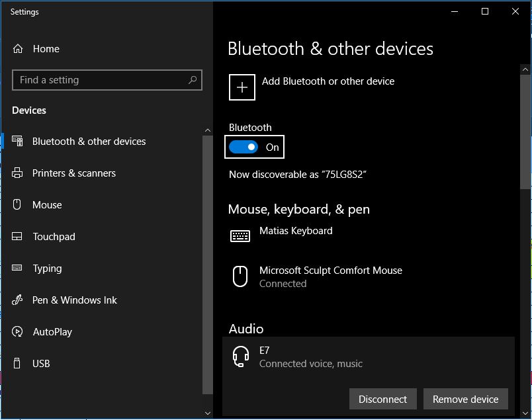This screenshot has height=420, width=532.
Task: Select the E7 headset icon
Action: pyautogui.click(x=240, y=357)
